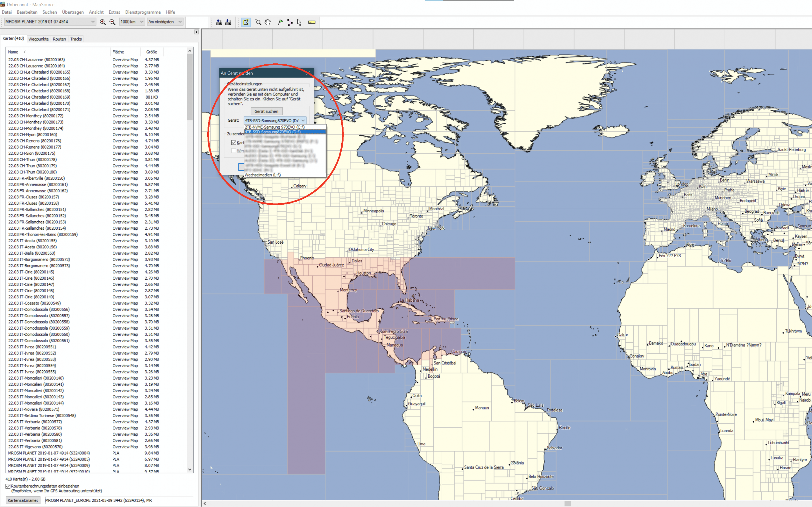Expand the Am niedrigsten detail dropdown
This screenshot has height=507, width=812.
[165, 22]
